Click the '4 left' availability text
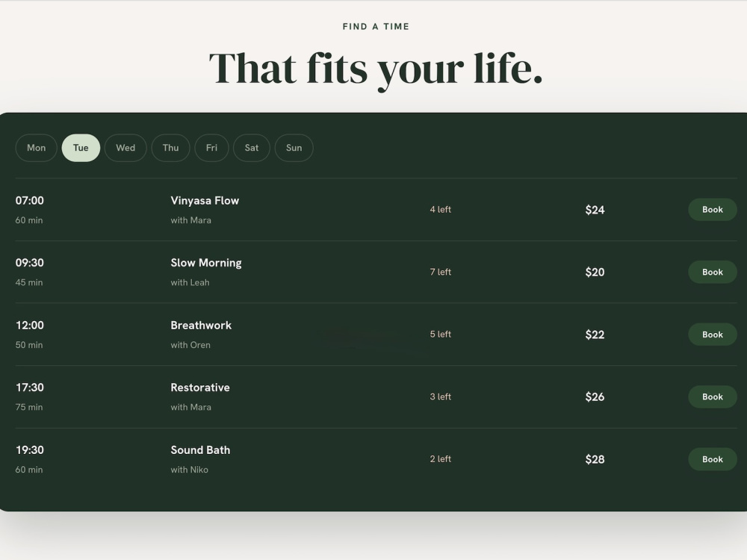 pyautogui.click(x=440, y=210)
